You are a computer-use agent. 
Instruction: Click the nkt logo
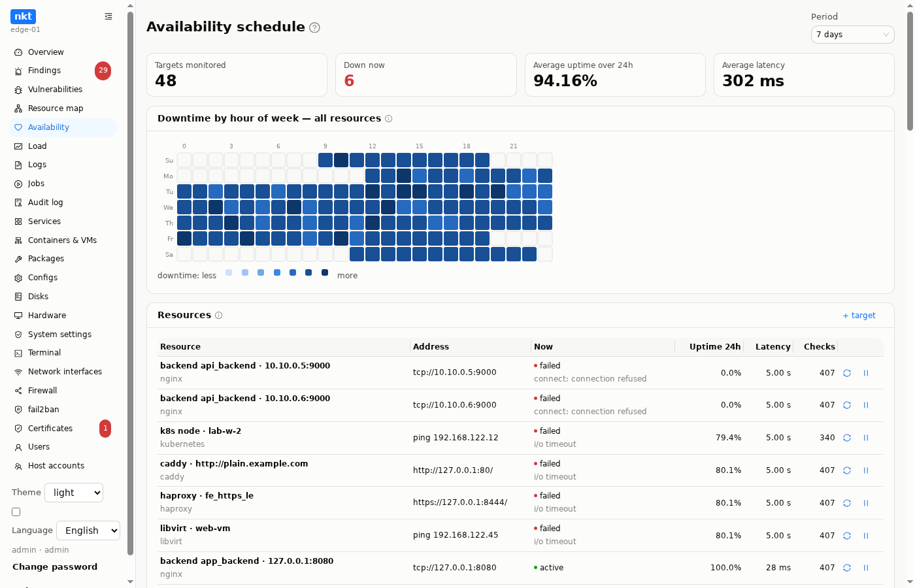coord(23,17)
